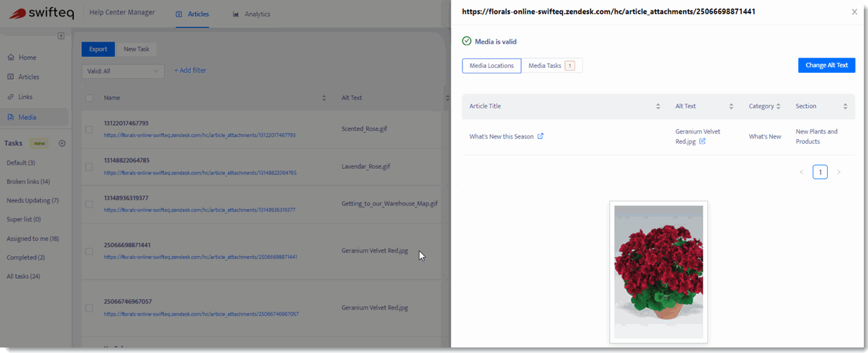
Task: Open Default (3) task list
Action: (21, 163)
